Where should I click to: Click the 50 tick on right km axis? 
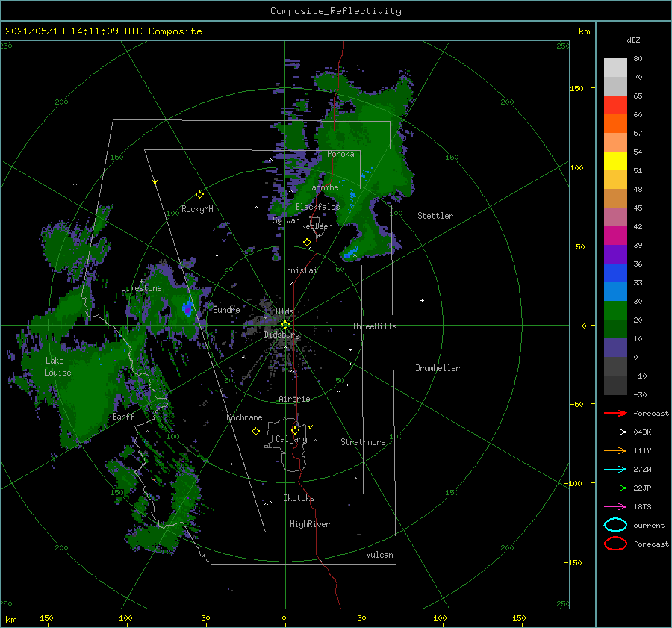[x=580, y=246]
